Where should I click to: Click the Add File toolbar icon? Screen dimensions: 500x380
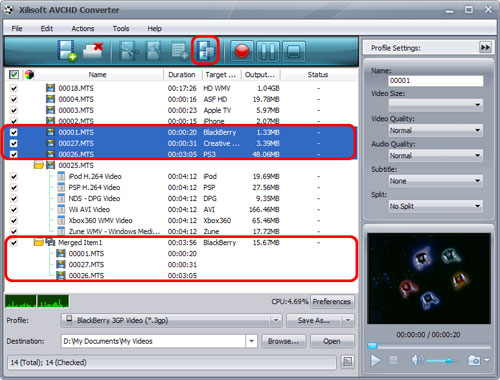click(67, 51)
